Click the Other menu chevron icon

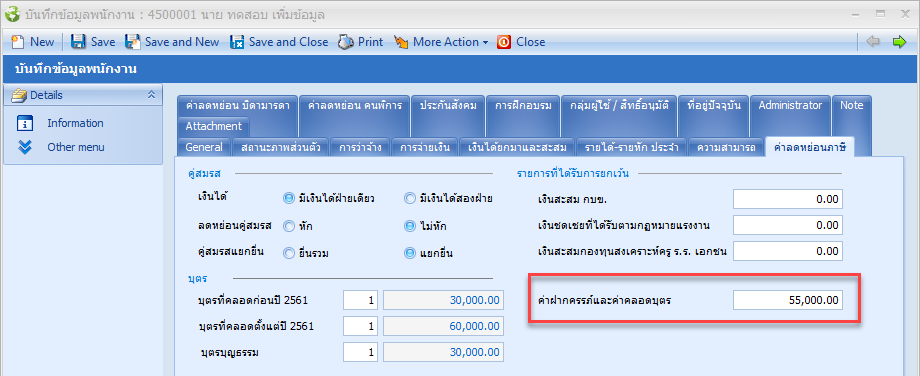(25, 147)
